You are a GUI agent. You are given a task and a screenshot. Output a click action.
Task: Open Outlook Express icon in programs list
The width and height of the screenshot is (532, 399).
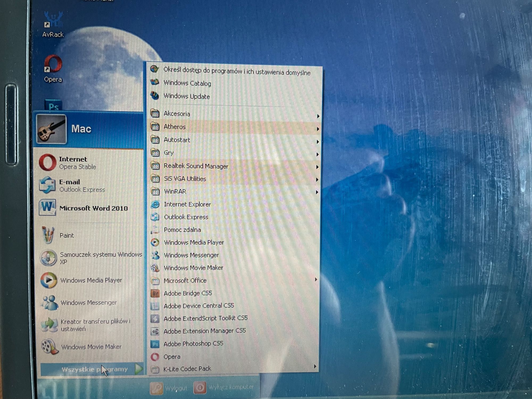click(x=155, y=217)
